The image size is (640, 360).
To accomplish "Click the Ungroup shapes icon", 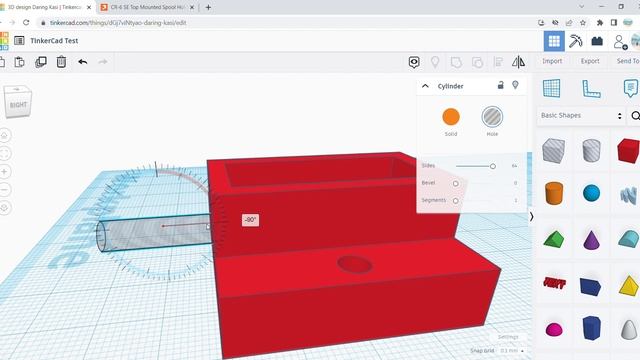I will point(477,62).
